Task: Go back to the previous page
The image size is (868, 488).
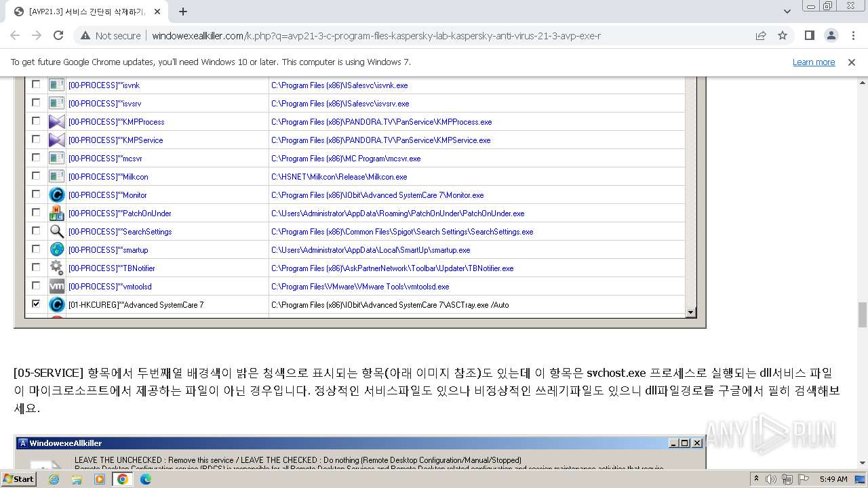Action: [x=16, y=35]
